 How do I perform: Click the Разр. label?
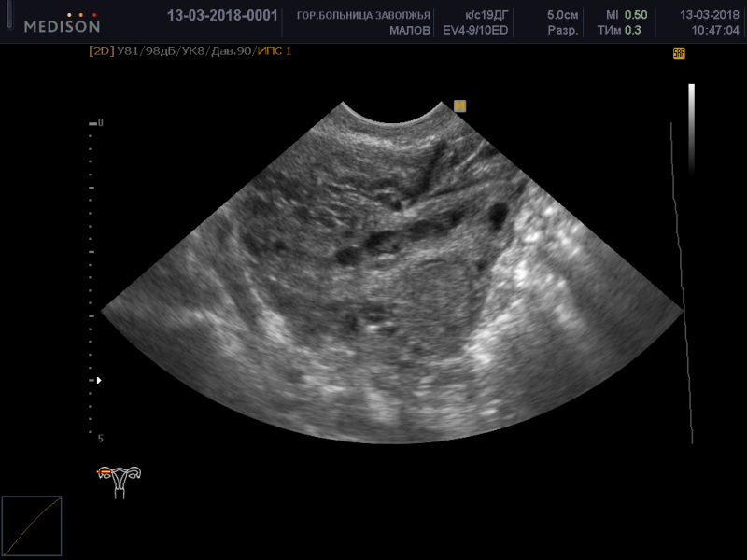click(x=563, y=31)
